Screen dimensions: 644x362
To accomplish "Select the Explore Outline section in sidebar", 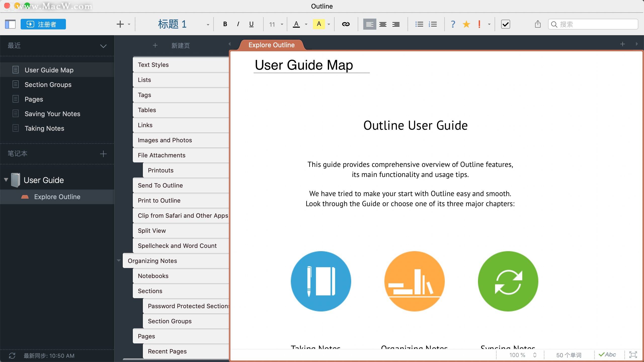I will click(x=57, y=197).
